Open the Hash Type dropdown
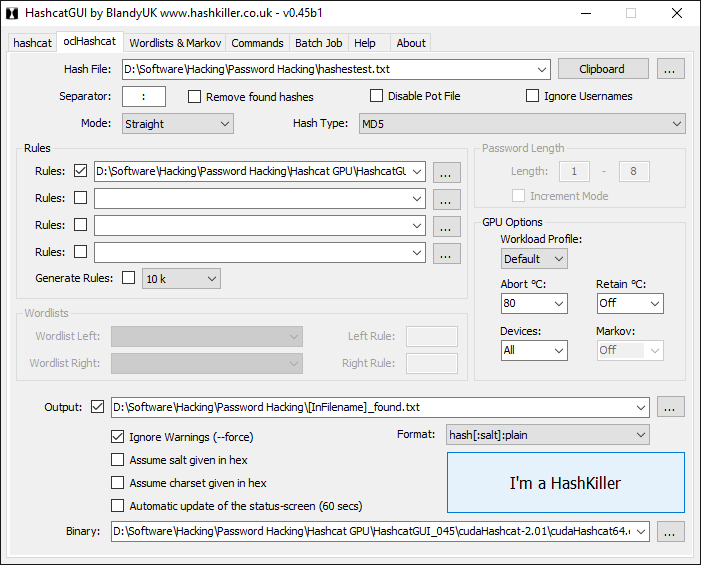 point(521,124)
